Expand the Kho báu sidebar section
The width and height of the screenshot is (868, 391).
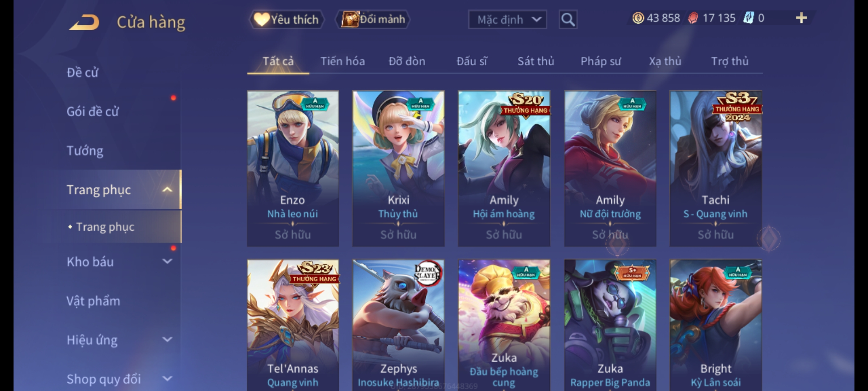pyautogui.click(x=167, y=261)
